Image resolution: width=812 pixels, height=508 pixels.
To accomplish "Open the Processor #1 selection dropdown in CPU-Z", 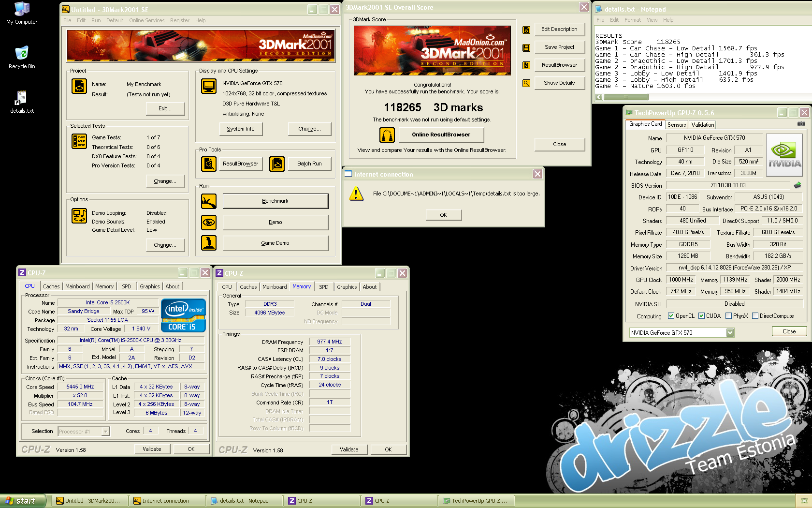I will pyautogui.click(x=105, y=432).
